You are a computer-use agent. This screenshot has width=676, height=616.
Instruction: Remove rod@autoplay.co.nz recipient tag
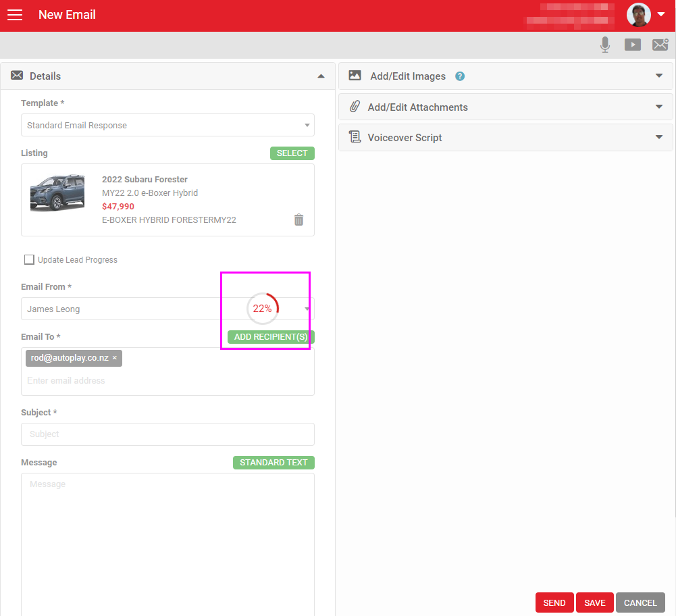(115, 358)
